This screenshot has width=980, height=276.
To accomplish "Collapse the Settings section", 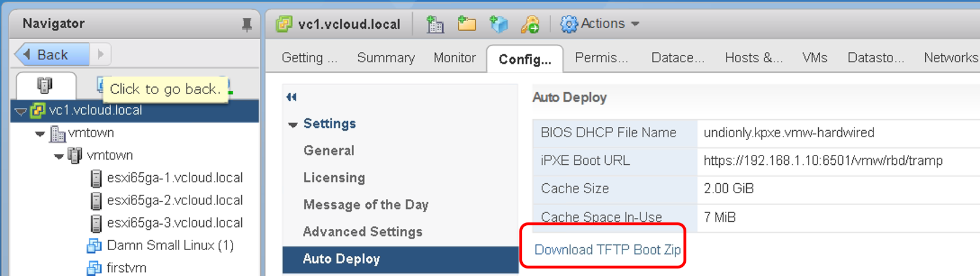I will [293, 124].
